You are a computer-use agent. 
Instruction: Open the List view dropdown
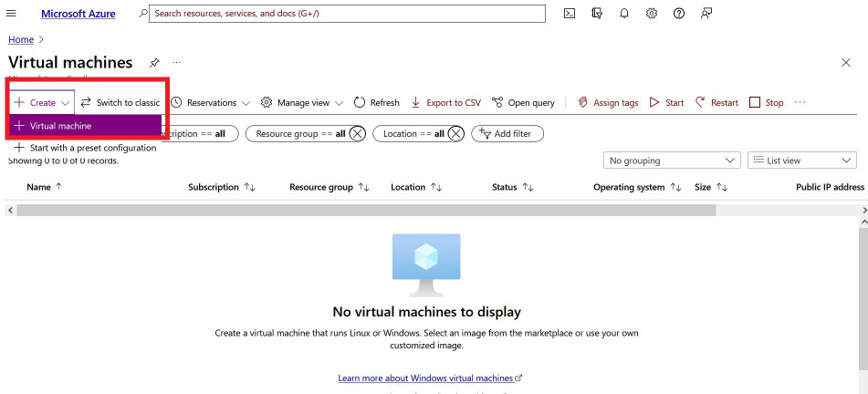[x=801, y=161]
